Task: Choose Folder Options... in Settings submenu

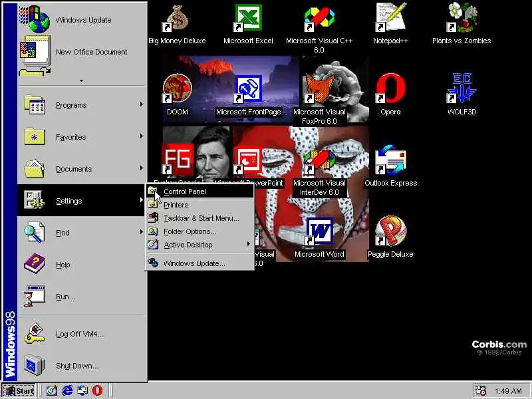Action: 199,231
